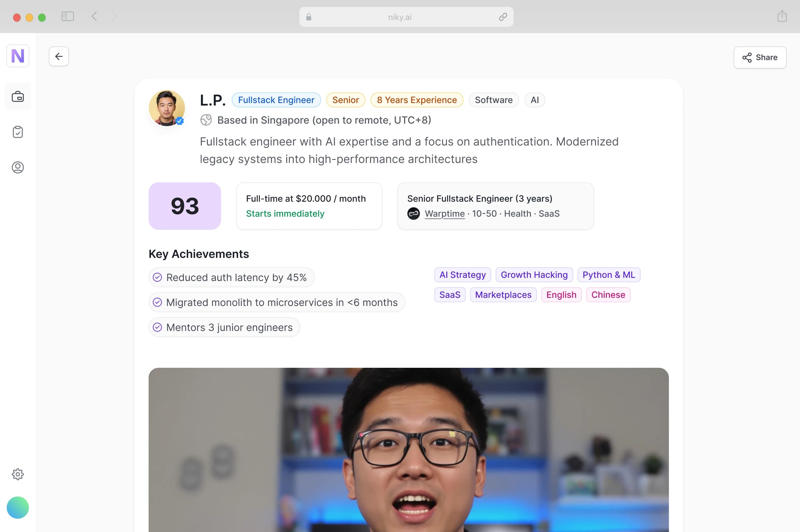Click Full-time at $20.000 / month text
Image resolution: width=800 pixels, height=532 pixels.
[306, 199]
